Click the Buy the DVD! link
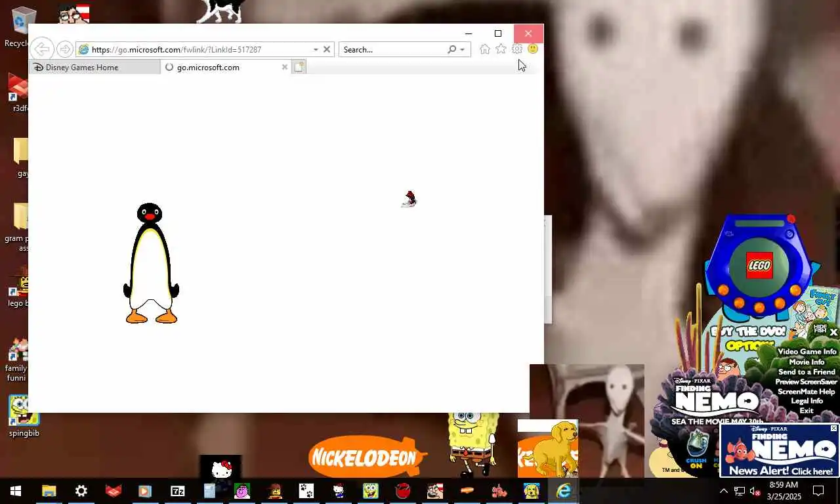Image resolution: width=840 pixels, height=504 pixels. (748, 331)
